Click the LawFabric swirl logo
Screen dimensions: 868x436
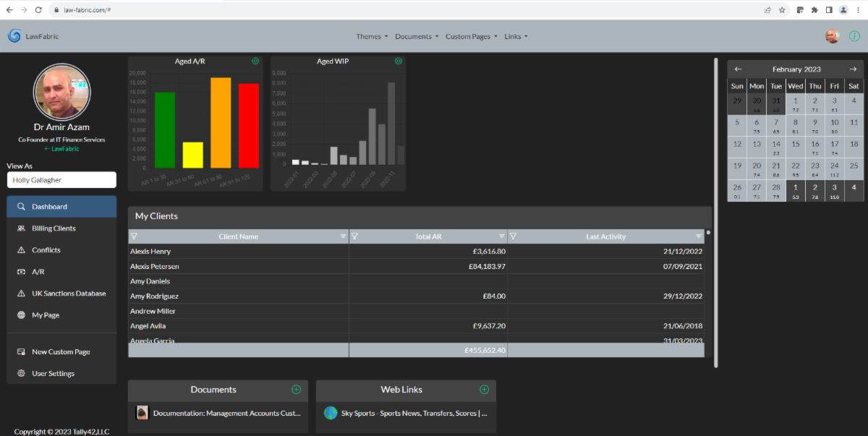click(x=14, y=36)
